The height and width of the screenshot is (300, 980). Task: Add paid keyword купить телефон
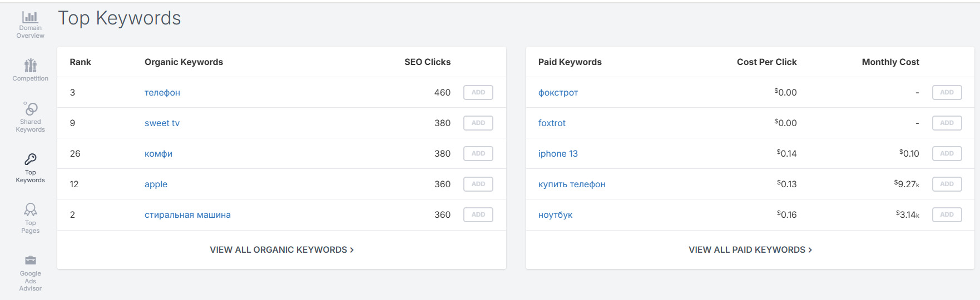[947, 184]
